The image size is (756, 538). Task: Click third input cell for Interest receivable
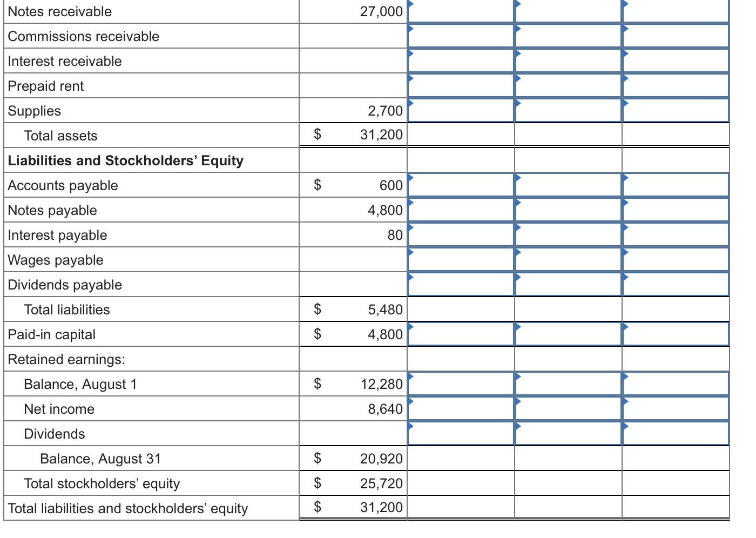tap(676, 60)
